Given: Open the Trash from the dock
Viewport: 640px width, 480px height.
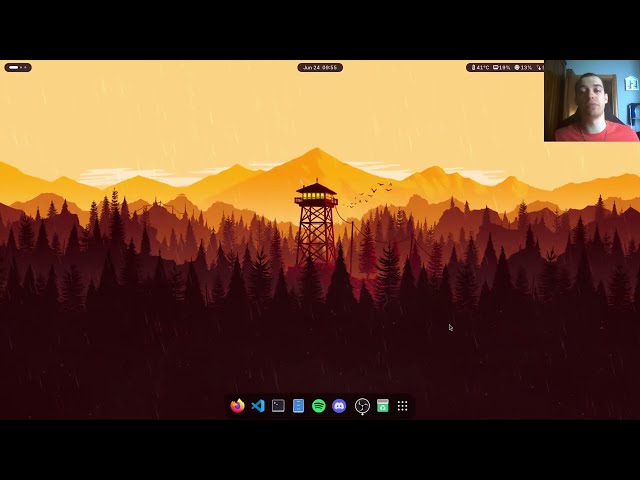Looking at the screenshot, I should coord(382,406).
